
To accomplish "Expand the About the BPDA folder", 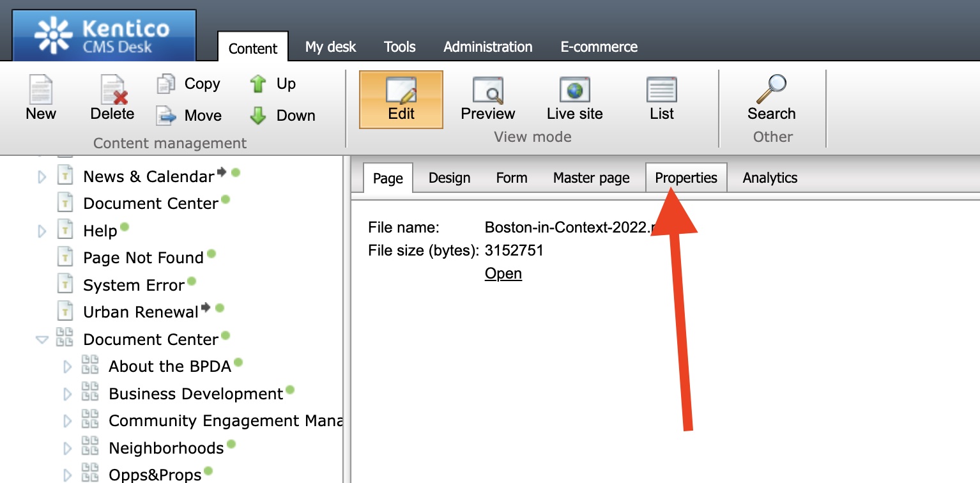I will pyautogui.click(x=67, y=367).
